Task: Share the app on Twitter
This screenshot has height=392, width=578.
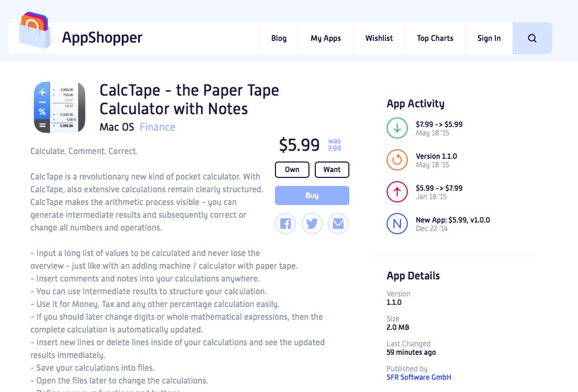Action: (312, 224)
